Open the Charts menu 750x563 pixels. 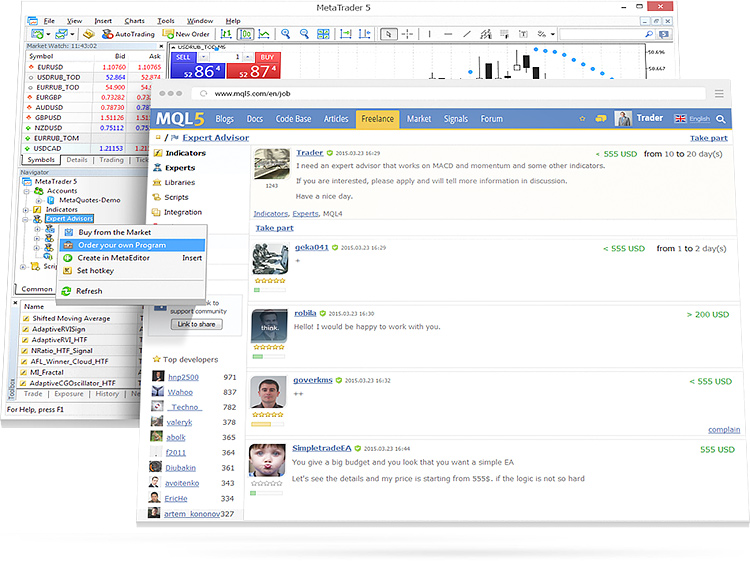pos(134,21)
